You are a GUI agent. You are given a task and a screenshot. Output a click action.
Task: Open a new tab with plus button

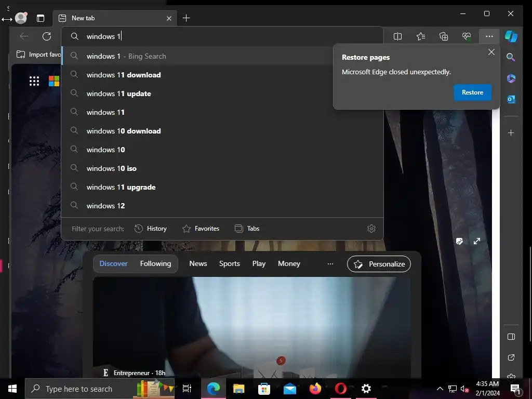(187, 18)
